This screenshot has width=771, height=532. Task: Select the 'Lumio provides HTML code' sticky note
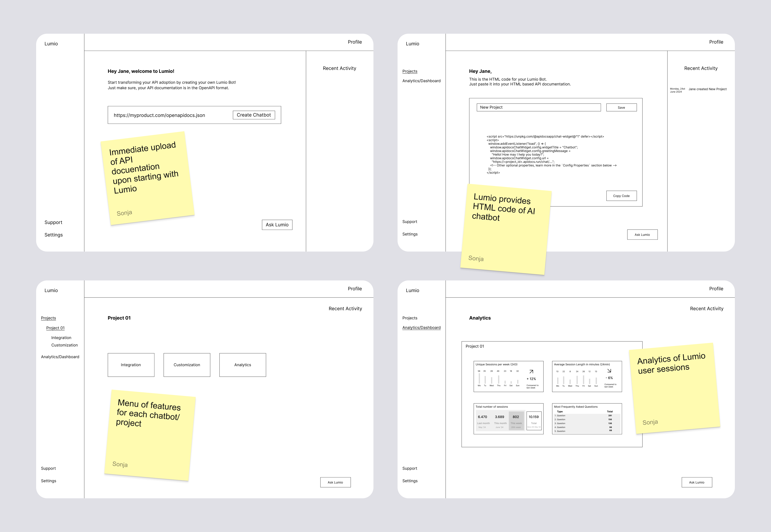pyautogui.click(x=506, y=229)
